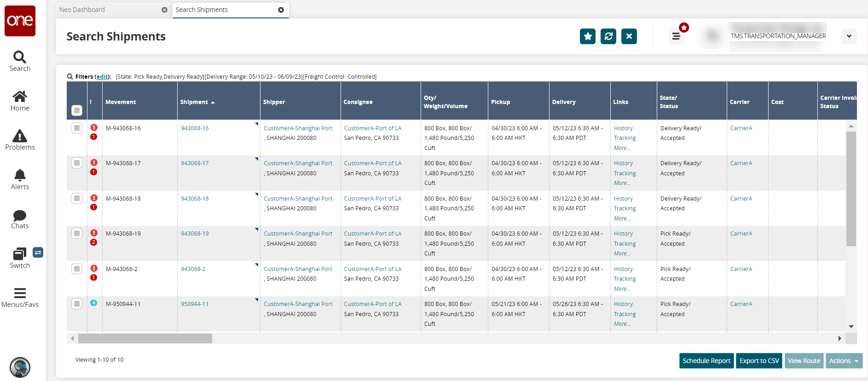Open the Search sidebar icon
Screen dimensions: 868x381
(20, 61)
